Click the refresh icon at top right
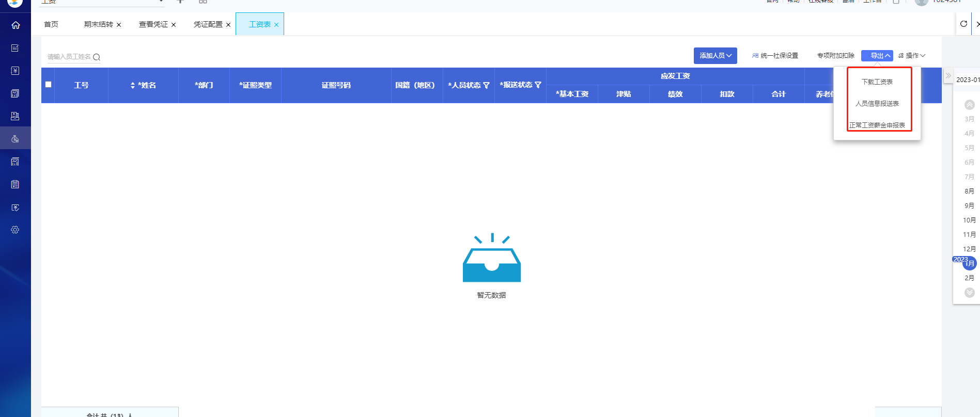 tap(963, 24)
